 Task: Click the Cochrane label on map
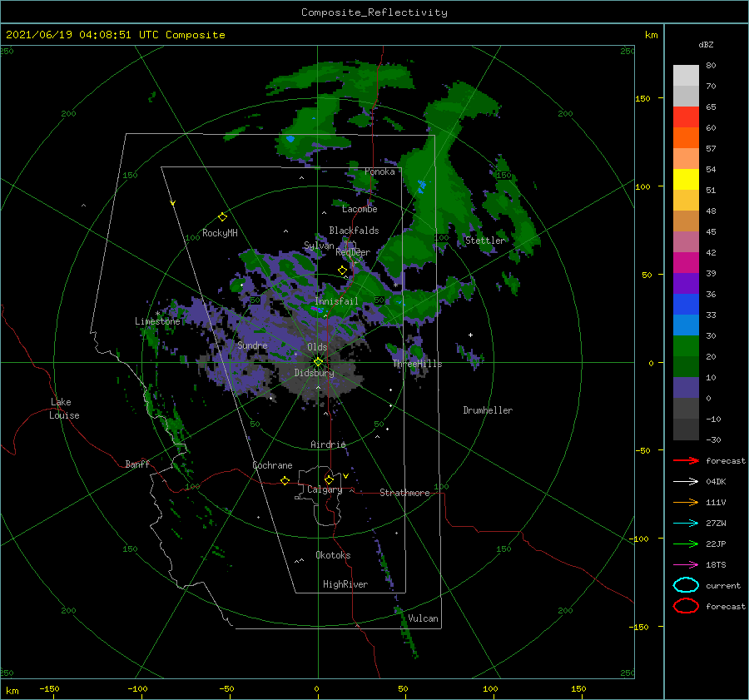coord(272,465)
